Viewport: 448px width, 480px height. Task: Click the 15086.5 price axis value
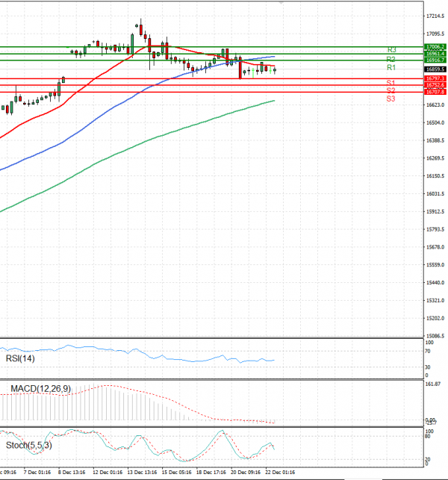[x=435, y=336]
